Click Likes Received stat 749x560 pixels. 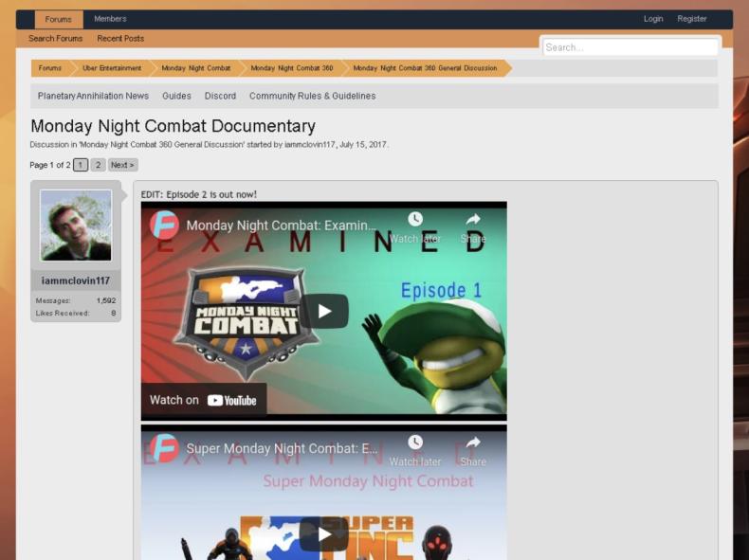(x=76, y=314)
